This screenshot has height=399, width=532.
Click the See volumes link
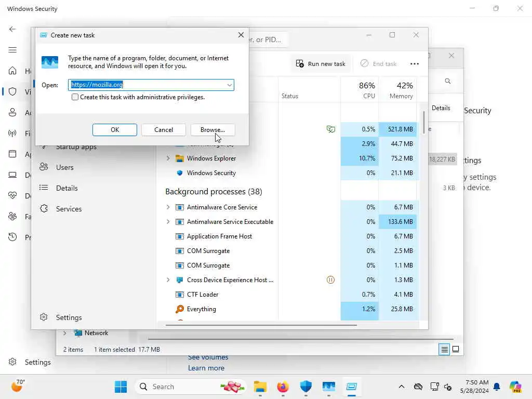tap(208, 357)
